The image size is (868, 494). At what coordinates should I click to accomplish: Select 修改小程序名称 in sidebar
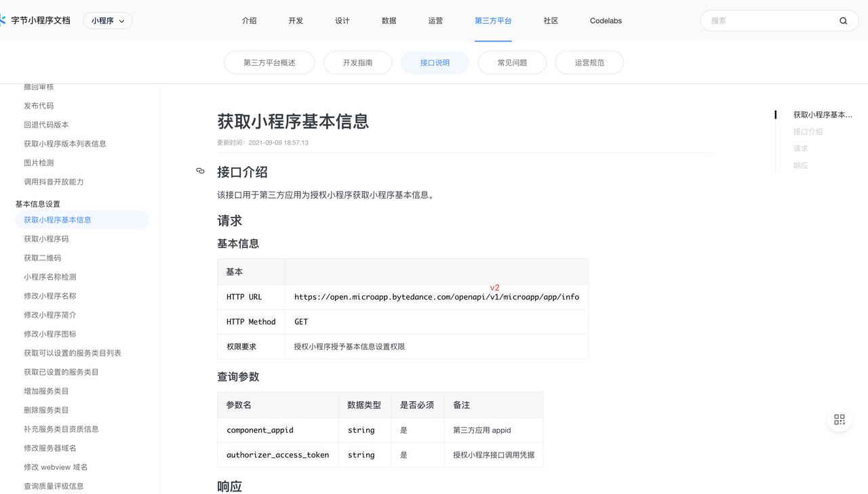click(x=50, y=296)
